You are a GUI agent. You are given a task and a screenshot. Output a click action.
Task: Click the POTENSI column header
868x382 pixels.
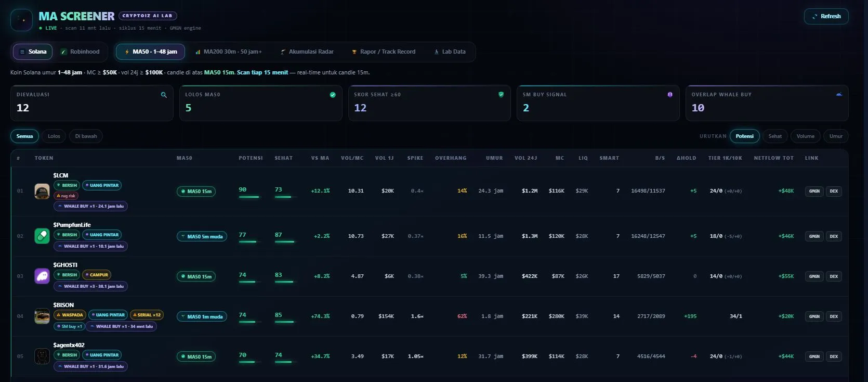251,158
